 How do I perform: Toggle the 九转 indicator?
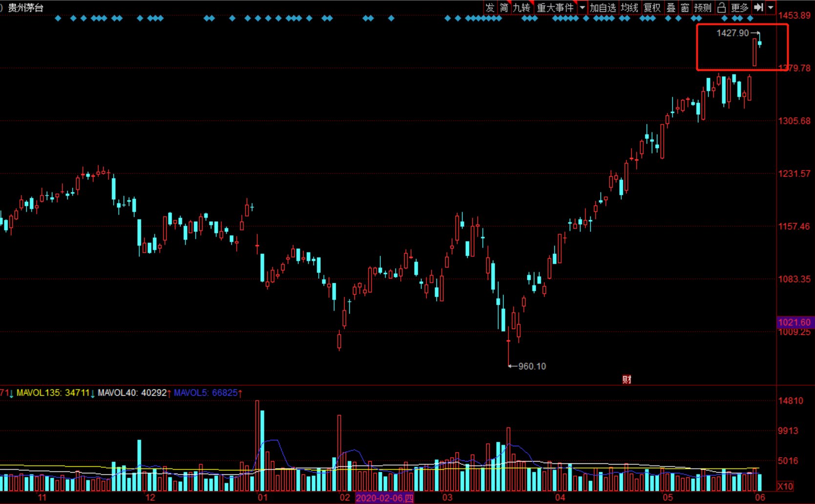pos(522,8)
